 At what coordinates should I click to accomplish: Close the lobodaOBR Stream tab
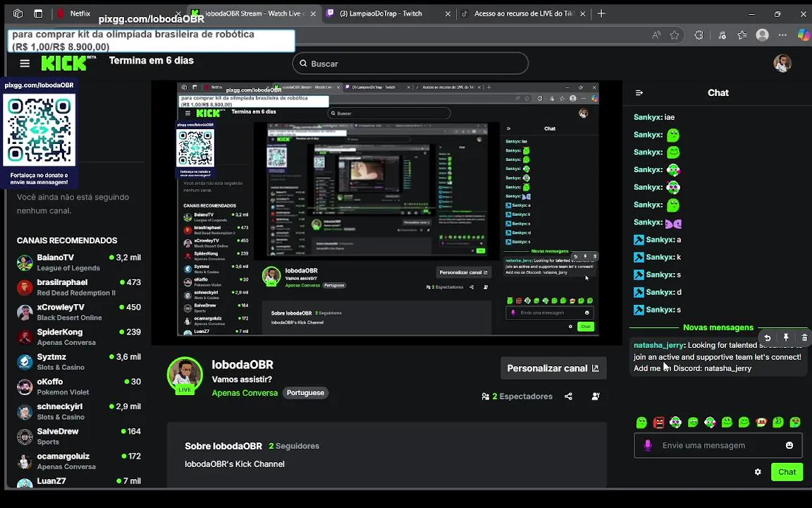click(x=313, y=14)
